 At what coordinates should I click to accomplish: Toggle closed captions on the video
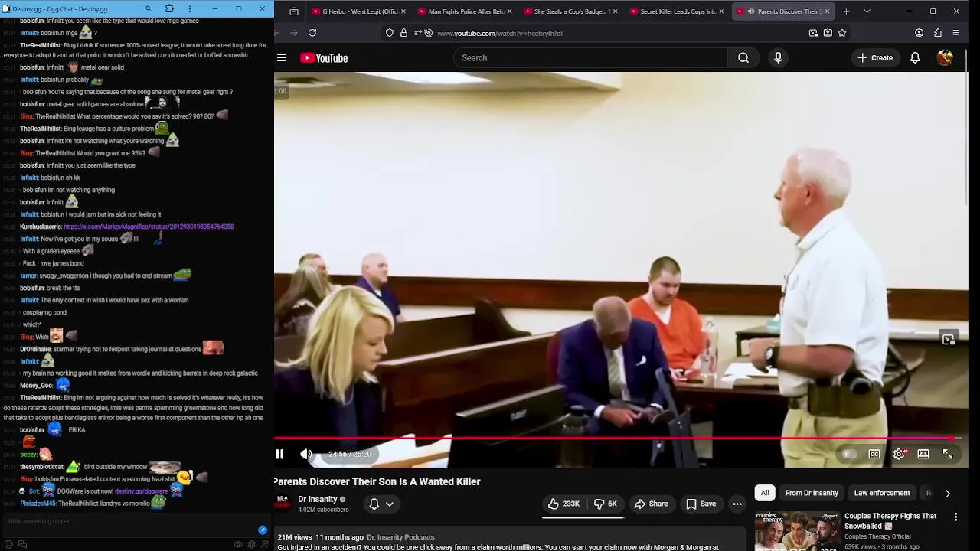874,455
